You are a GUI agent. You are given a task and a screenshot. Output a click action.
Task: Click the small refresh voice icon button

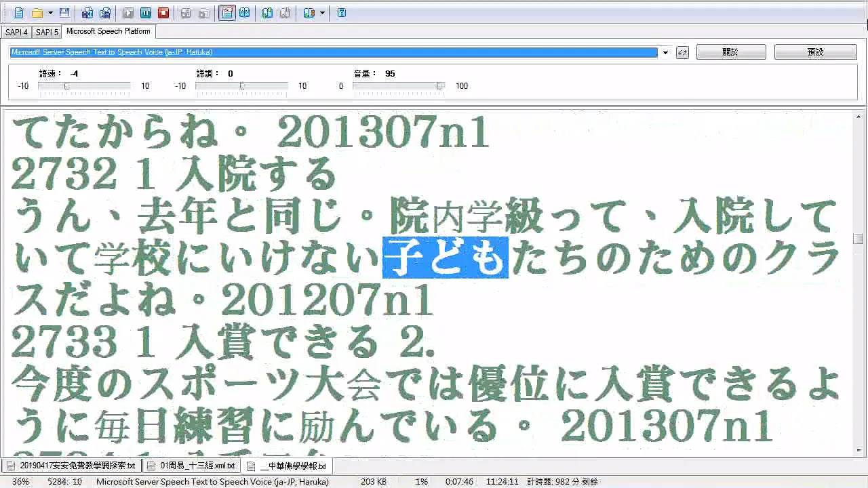[x=682, y=52]
